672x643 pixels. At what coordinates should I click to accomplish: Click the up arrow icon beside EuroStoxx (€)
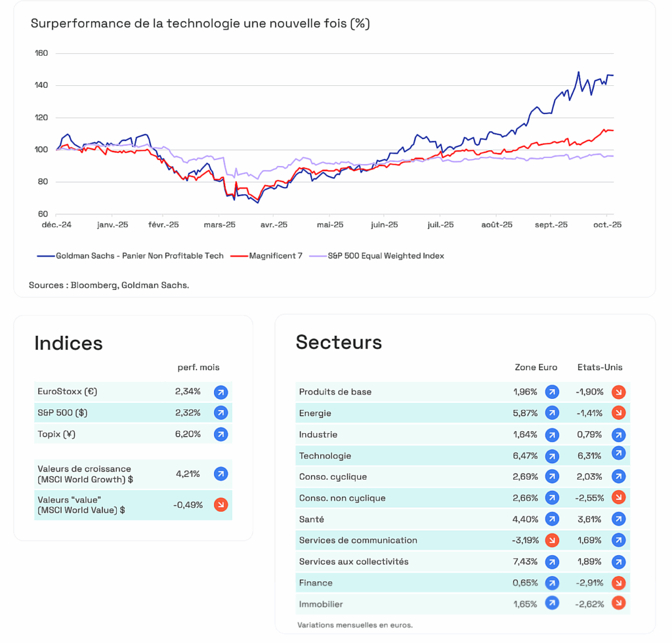click(220, 392)
